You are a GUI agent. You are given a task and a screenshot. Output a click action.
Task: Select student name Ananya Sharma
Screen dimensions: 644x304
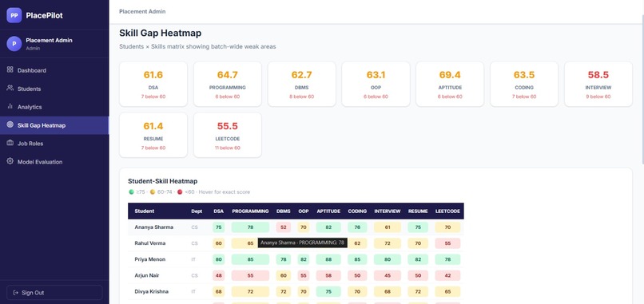point(153,227)
